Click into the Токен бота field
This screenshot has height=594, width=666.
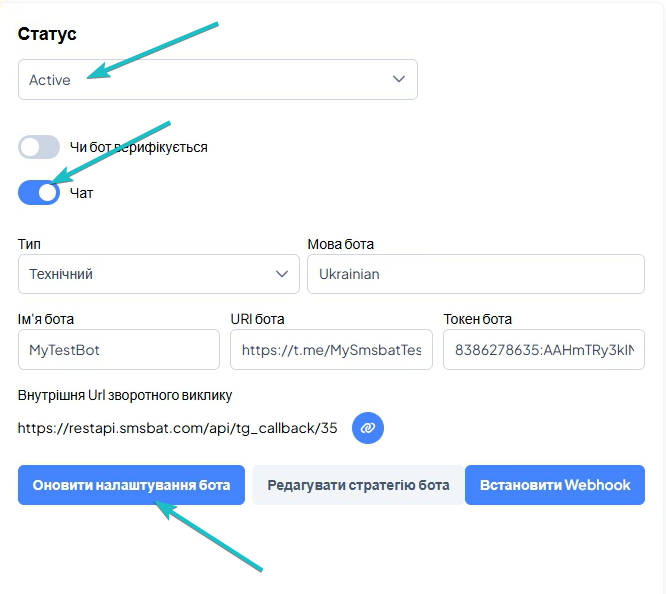point(543,350)
